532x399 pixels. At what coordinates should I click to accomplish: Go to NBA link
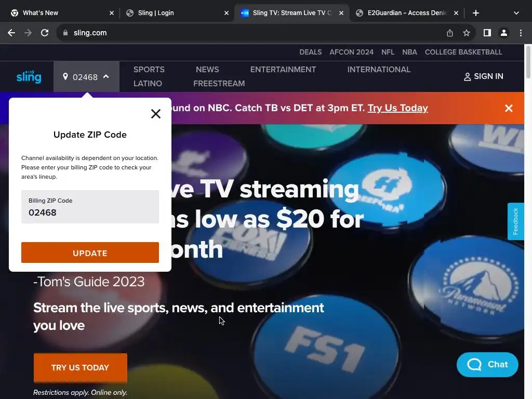(x=409, y=52)
